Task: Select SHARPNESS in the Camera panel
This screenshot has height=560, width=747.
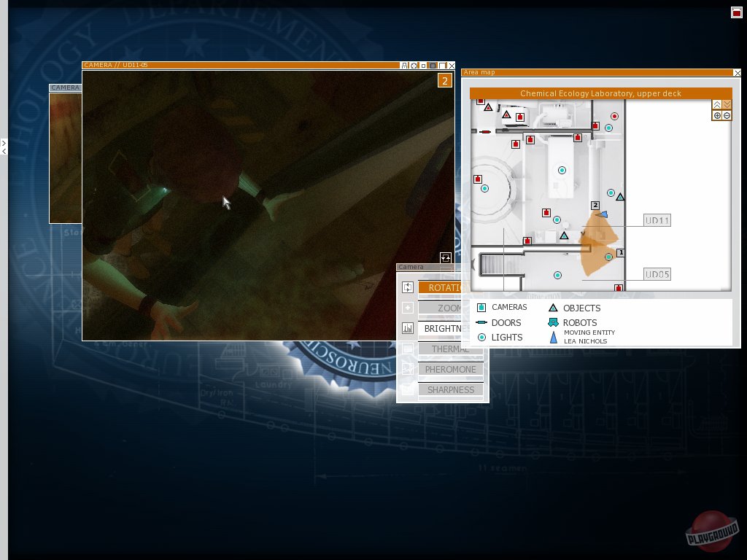Action: pos(450,390)
